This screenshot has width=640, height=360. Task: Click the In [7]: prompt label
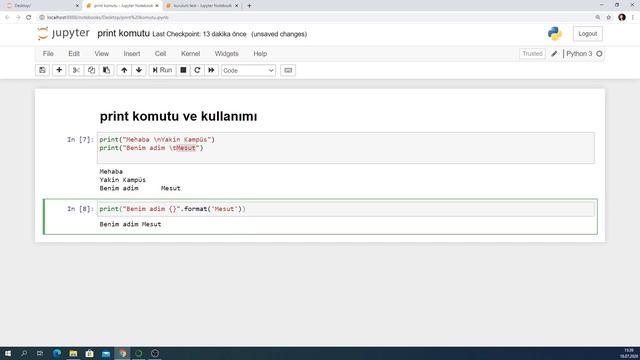pyautogui.click(x=80, y=140)
